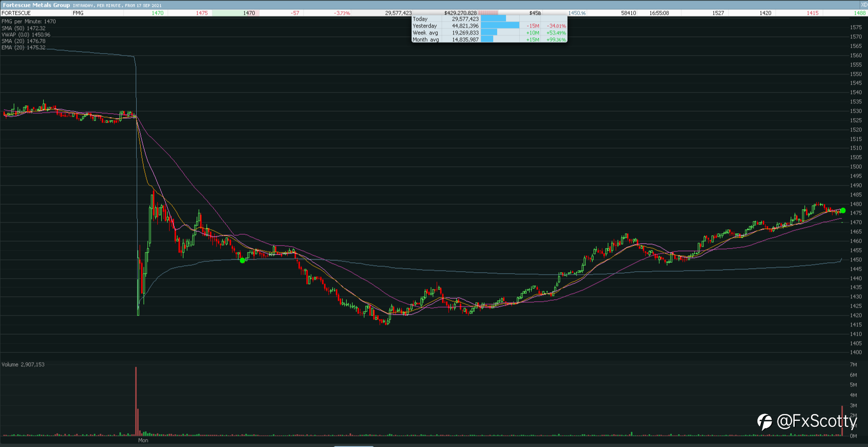Viewport: 868px width, 447px height.
Task: Click the Mon date label on time axis
Action: [x=143, y=440]
